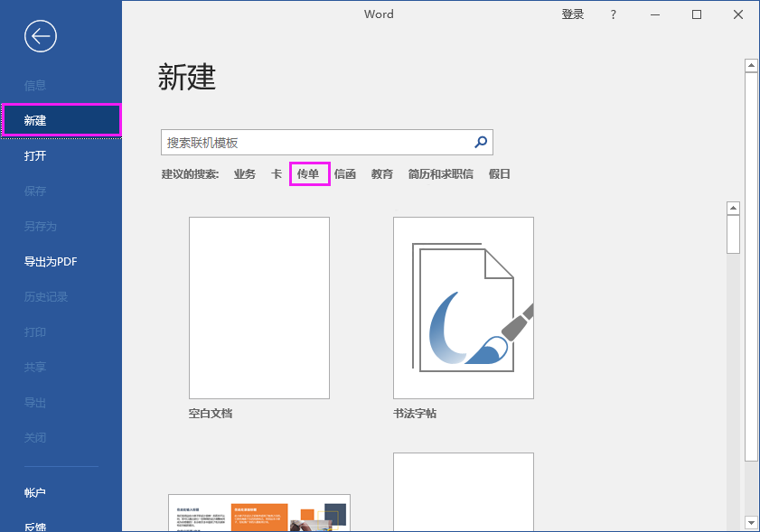Click 反馈 at the bottom of sidebar
Image resolution: width=760 pixels, height=532 pixels.
tap(34, 527)
